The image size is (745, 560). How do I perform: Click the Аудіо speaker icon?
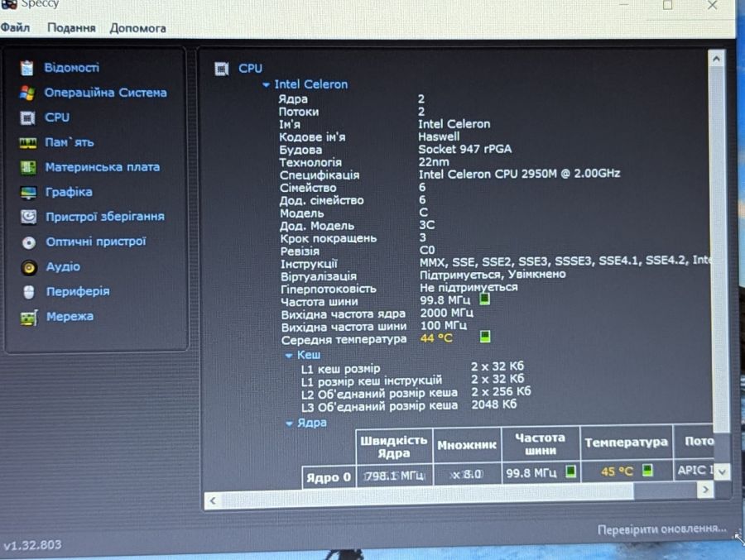tap(29, 268)
